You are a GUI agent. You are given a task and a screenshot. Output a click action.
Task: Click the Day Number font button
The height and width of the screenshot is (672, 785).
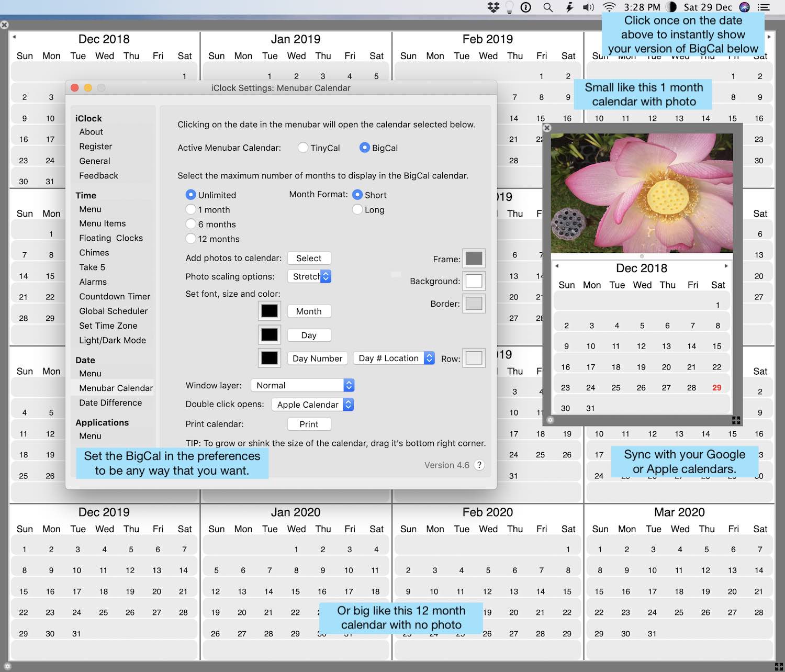click(317, 359)
